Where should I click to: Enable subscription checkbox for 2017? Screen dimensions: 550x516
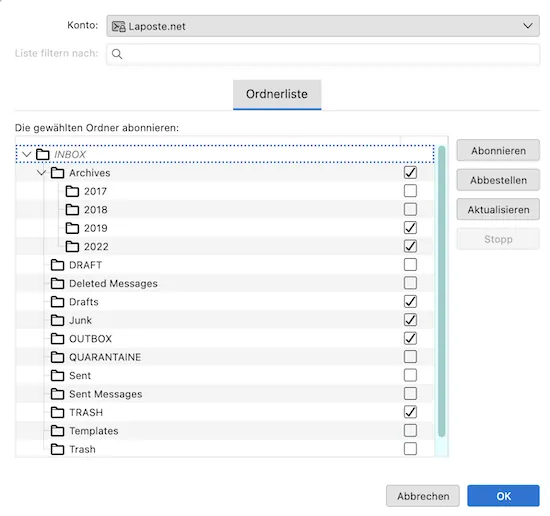pos(410,191)
